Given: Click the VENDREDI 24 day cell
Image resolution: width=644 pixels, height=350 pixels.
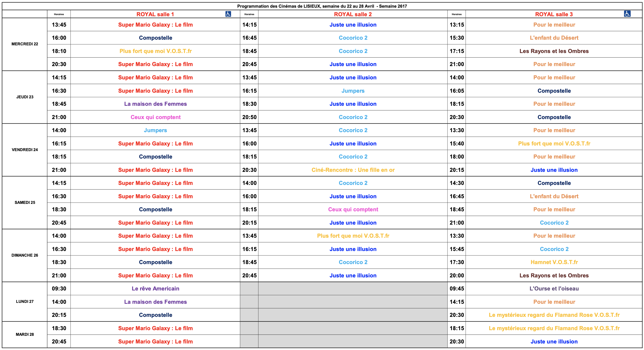Looking at the screenshot, I should [x=25, y=150].
